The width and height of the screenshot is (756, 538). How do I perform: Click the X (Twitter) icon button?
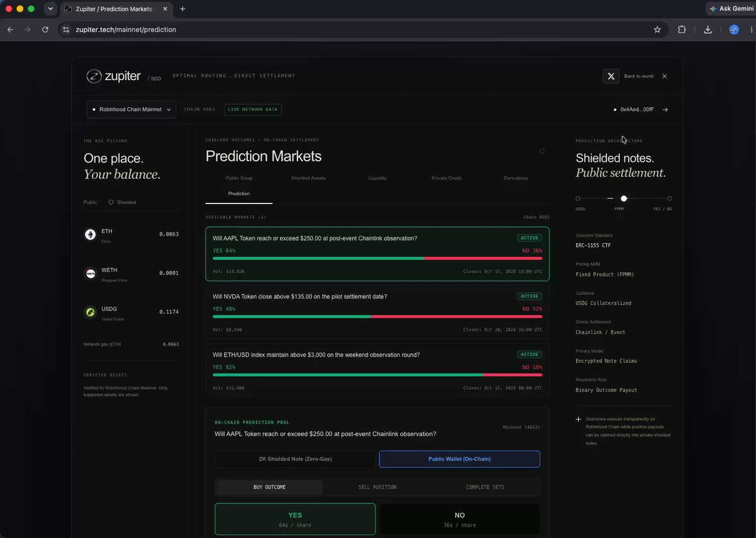tap(611, 76)
